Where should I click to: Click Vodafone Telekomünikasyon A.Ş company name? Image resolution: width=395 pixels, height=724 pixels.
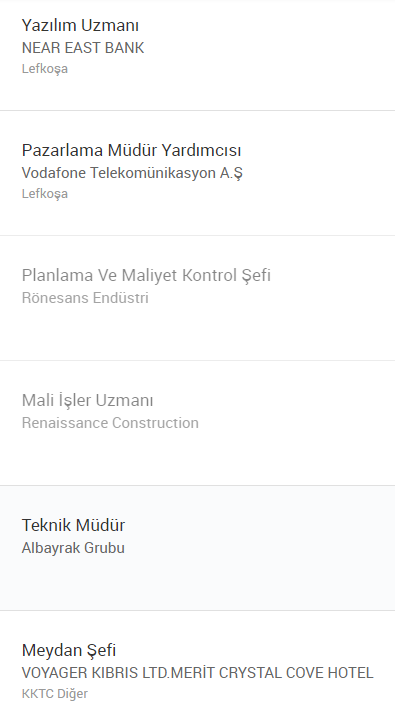pyautogui.click(x=132, y=173)
